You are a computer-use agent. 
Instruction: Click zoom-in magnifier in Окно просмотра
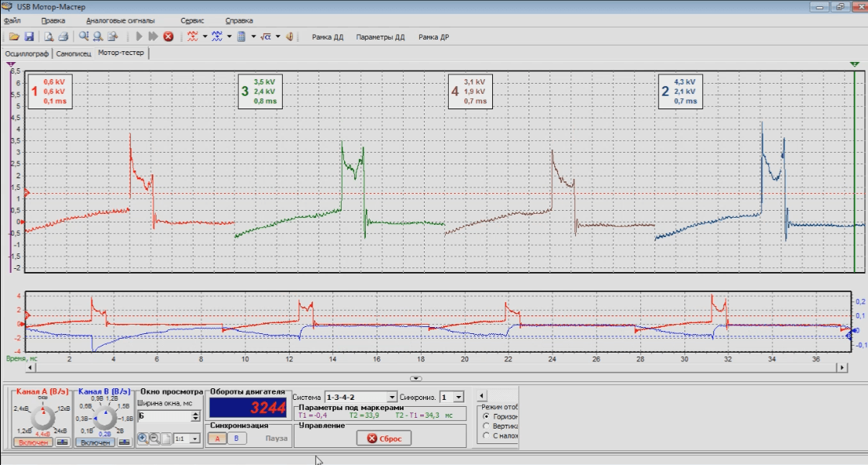click(143, 439)
